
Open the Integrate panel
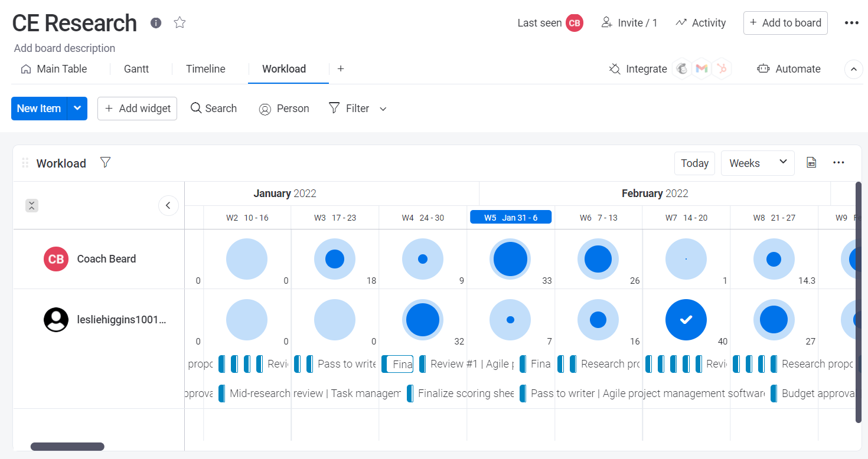coord(638,68)
